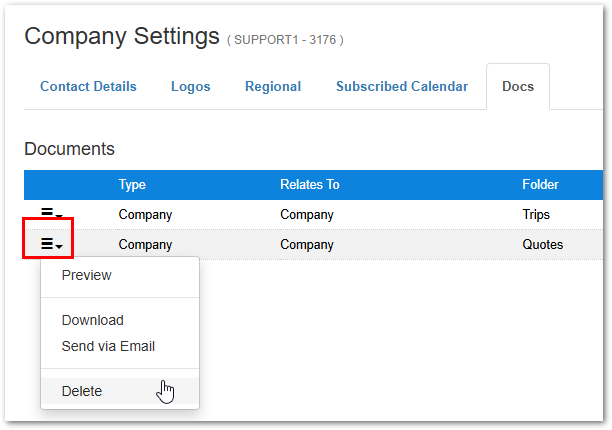This screenshot has height=430, width=612.
Task: Go to the Regional tab
Action: coord(273,86)
